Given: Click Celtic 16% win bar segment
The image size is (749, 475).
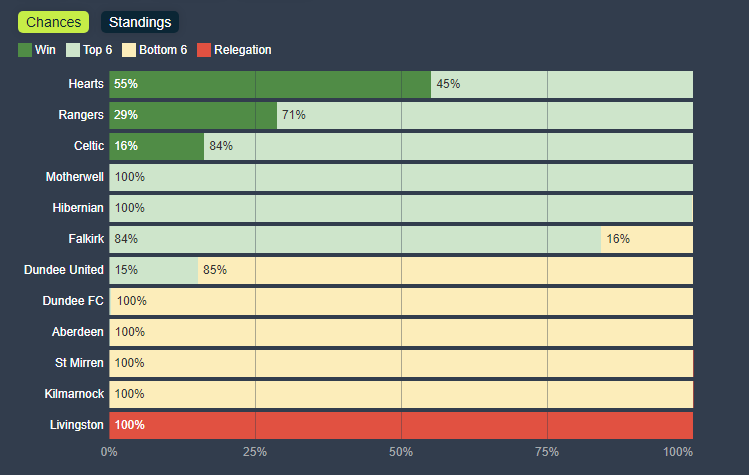Looking at the screenshot, I should pyautogui.click(x=156, y=146).
